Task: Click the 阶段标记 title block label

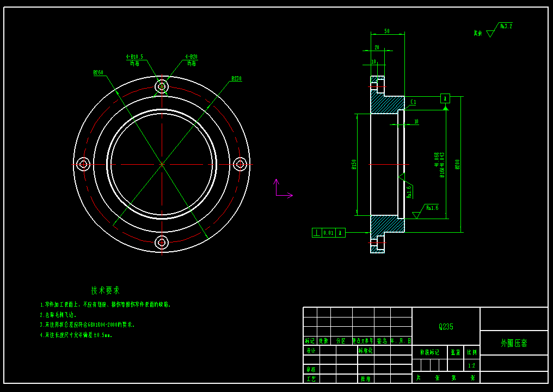Action: (x=429, y=352)
